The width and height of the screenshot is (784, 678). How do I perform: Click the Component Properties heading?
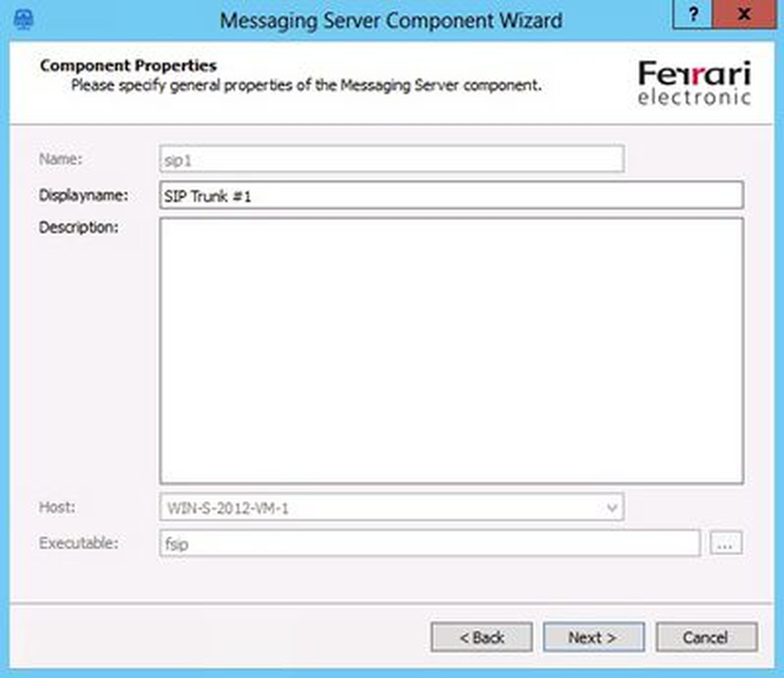coord(128,66)
